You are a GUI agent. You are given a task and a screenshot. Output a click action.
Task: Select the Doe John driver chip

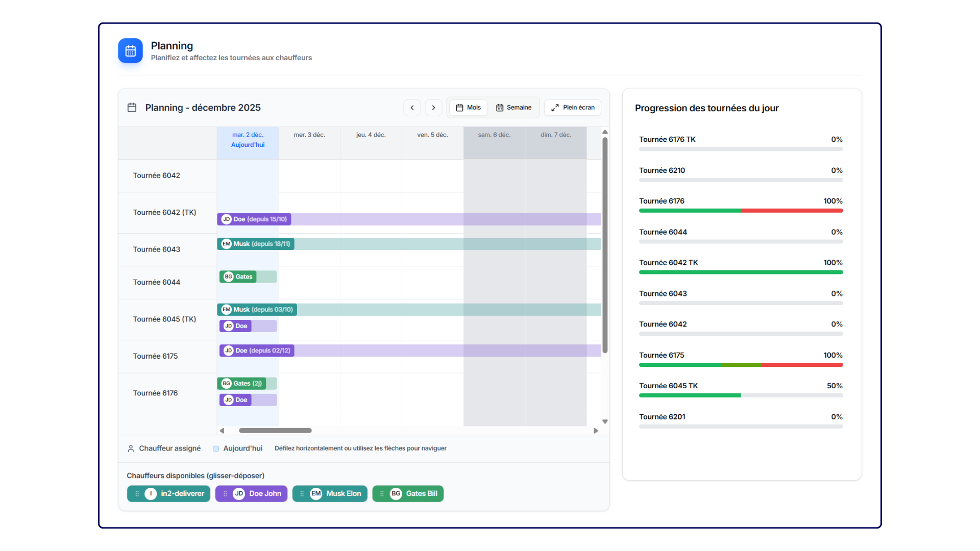[252, 494]
